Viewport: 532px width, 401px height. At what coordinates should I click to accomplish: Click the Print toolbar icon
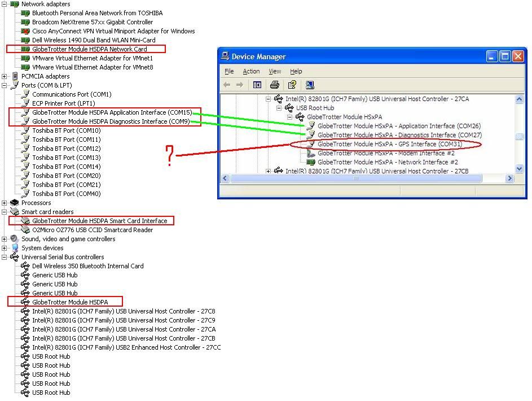(275, 85)
